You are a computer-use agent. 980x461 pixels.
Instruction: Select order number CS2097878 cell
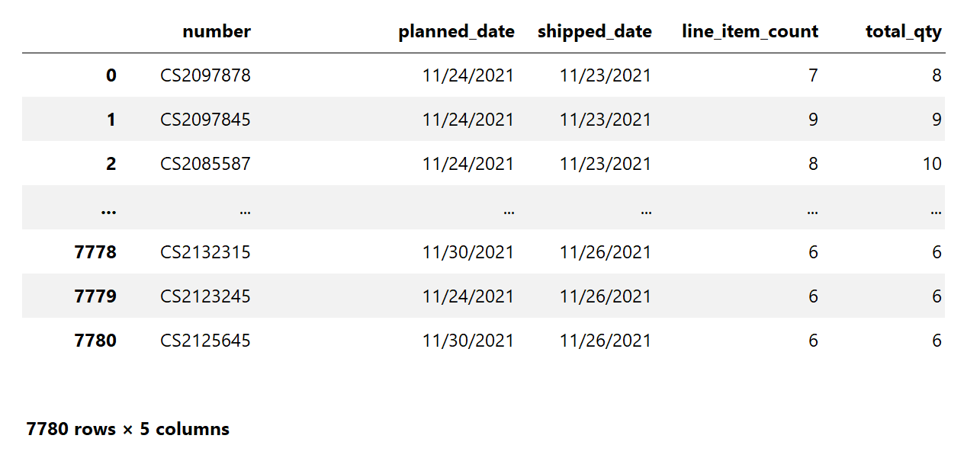(x=205, y=75)
